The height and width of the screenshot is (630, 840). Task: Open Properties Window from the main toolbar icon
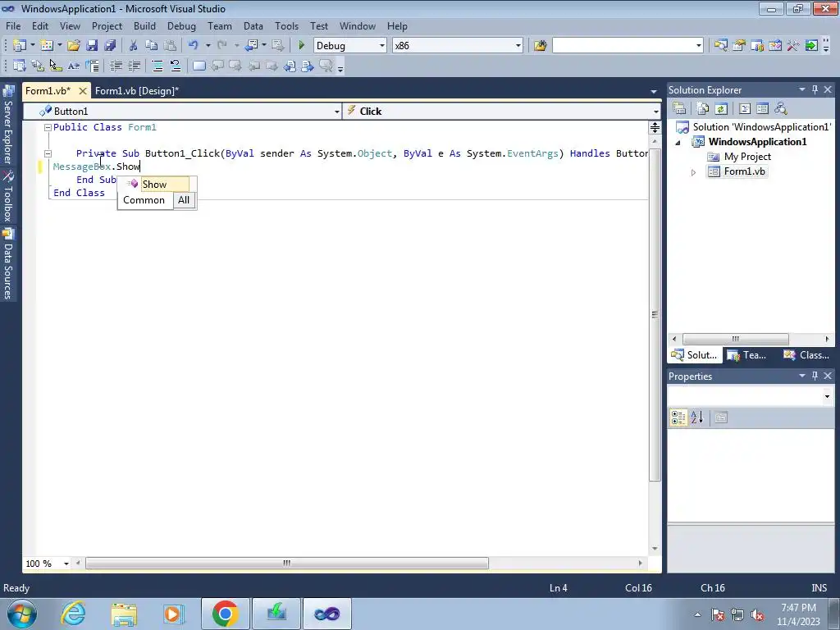(739, 46)
